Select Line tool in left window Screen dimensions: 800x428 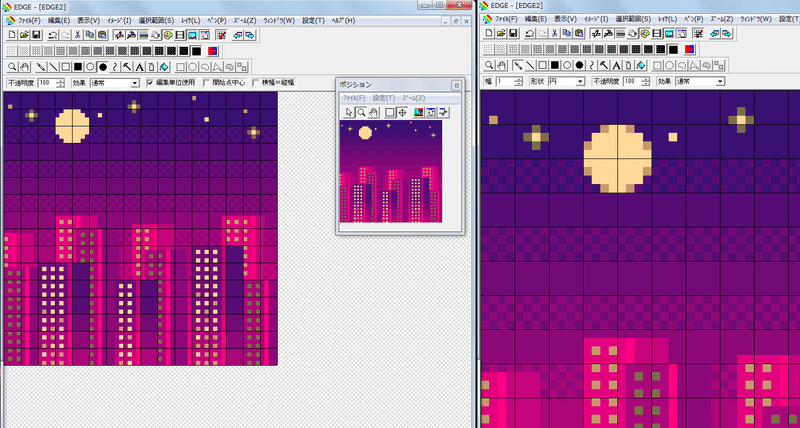pyautogui.click(x=53, y=67)
